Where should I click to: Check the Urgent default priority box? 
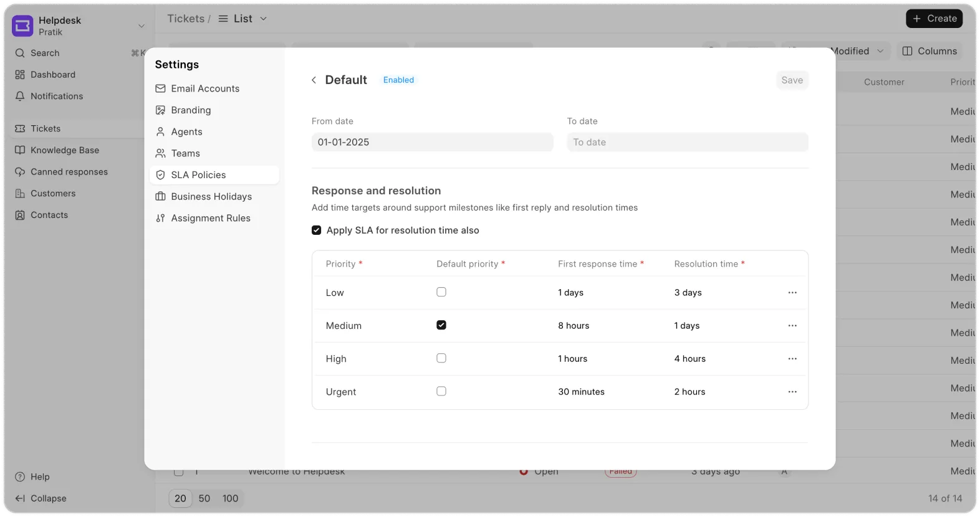441,391
